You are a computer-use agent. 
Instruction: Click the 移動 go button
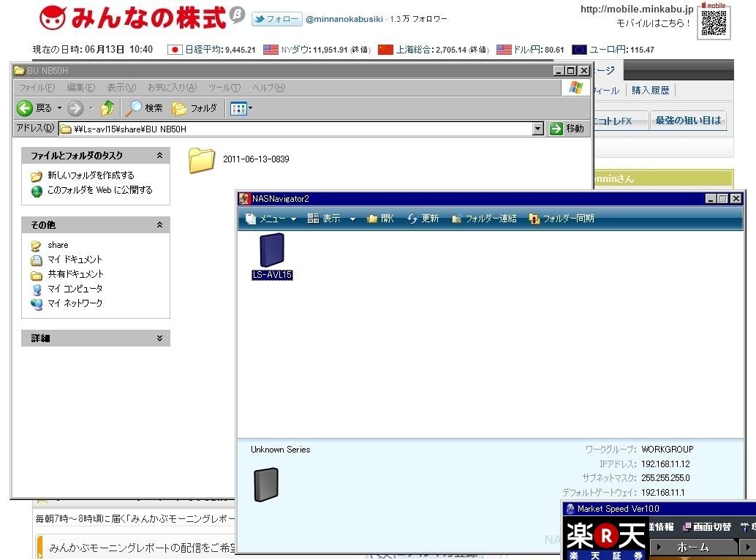click(567, 129)
